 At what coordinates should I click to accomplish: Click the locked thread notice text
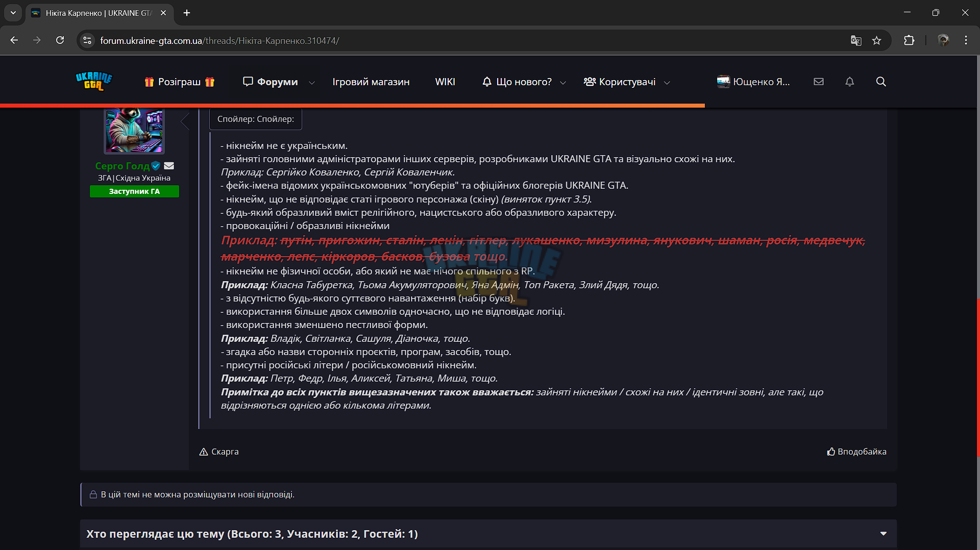tap(198, 494)
